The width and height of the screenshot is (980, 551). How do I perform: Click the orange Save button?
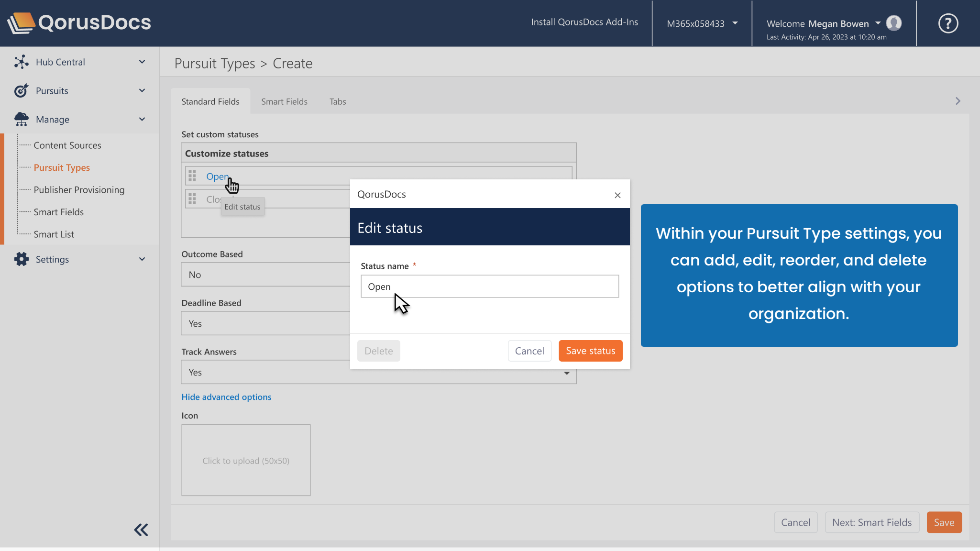tap(944, 522)
